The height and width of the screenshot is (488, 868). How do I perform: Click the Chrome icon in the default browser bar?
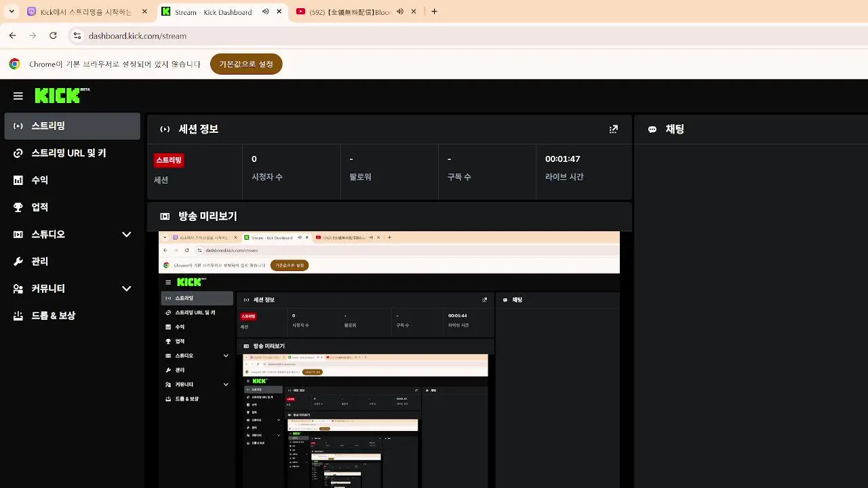(14, 64)
